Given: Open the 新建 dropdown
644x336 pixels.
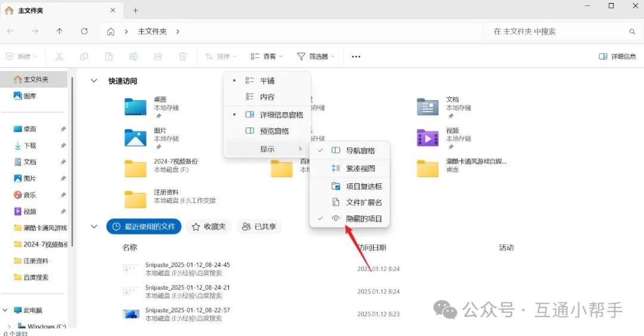Looking at the screenshot, I should click(x=21, y=56).
